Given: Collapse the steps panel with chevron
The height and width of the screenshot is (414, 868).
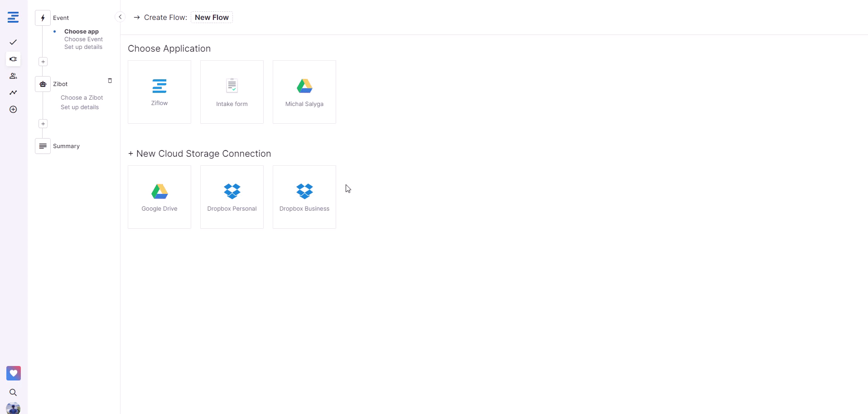Looking at the screenshot, I should pos(120,17).
